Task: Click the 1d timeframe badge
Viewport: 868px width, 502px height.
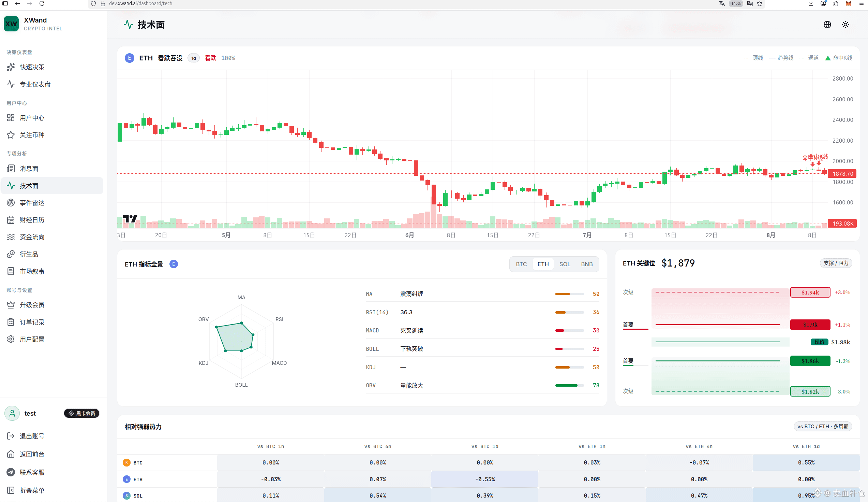Action: click(x=194, y=58)
